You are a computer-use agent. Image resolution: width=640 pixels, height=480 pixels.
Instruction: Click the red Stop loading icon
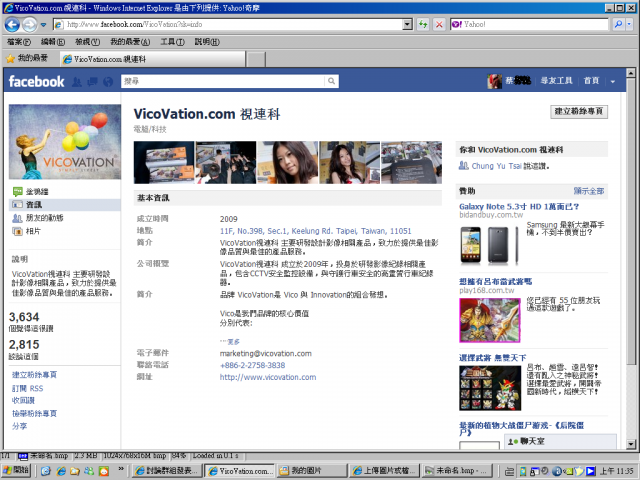click(439, 24)
